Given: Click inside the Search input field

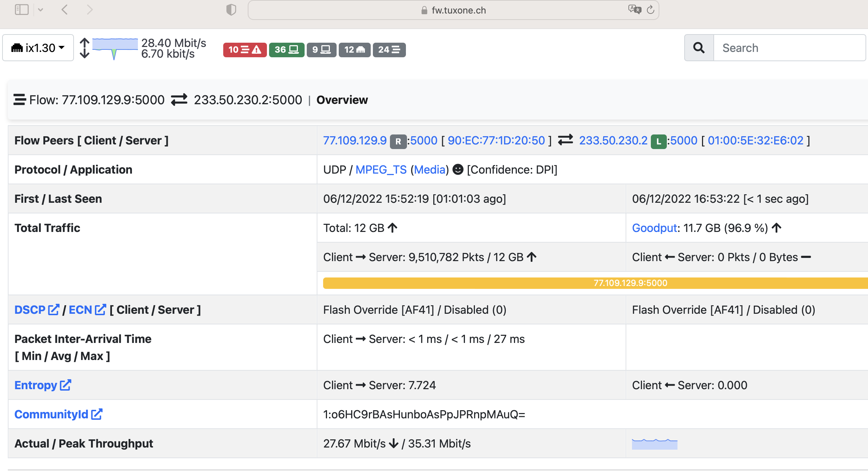Looking at the screenshot, I should pyautogui.click(x=789, y=48).
